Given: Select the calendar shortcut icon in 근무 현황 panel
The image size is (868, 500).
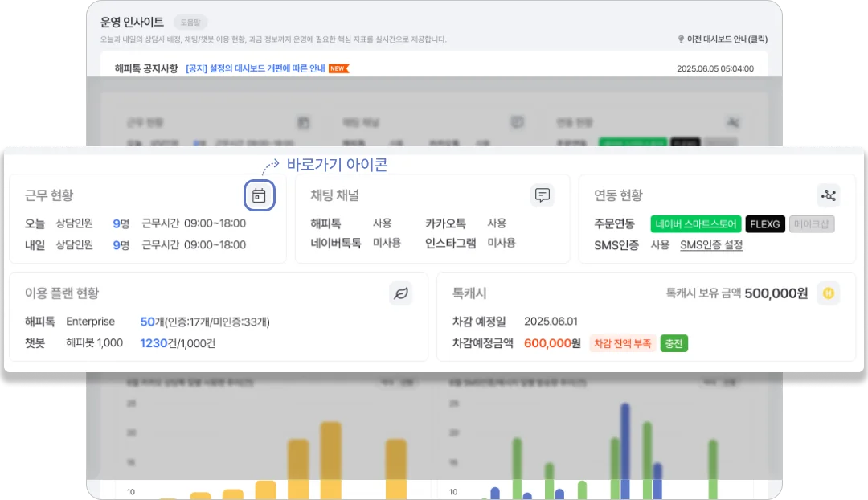Looking at the screenshot, I should [x=259, y=195].
